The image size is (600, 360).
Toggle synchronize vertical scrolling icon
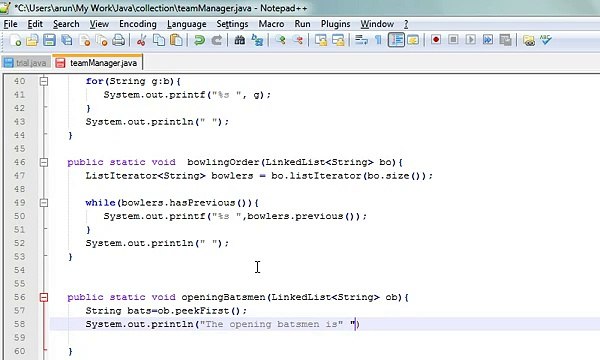coord(321,40)
